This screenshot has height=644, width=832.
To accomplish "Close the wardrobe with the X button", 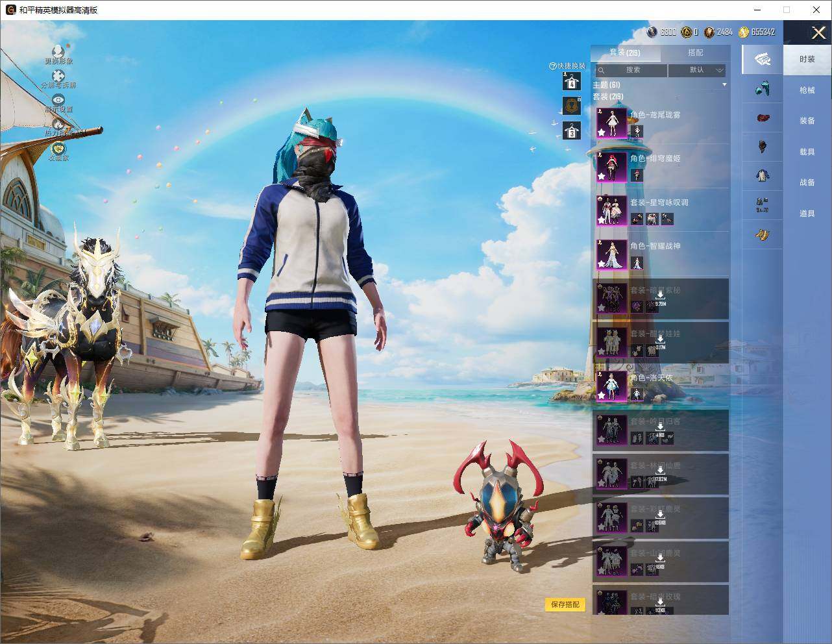I will pyautogui.click(x=818, y=32).
